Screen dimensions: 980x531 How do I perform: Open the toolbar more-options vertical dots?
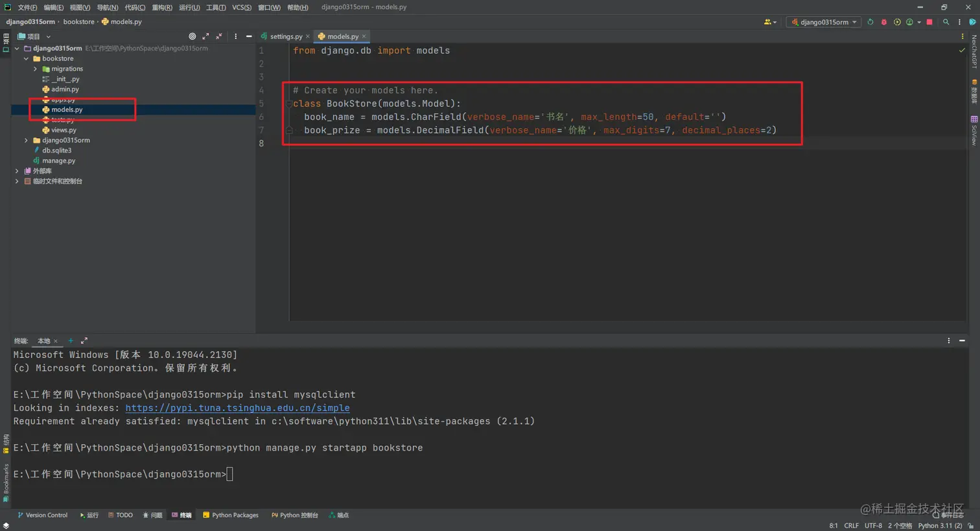959,22
